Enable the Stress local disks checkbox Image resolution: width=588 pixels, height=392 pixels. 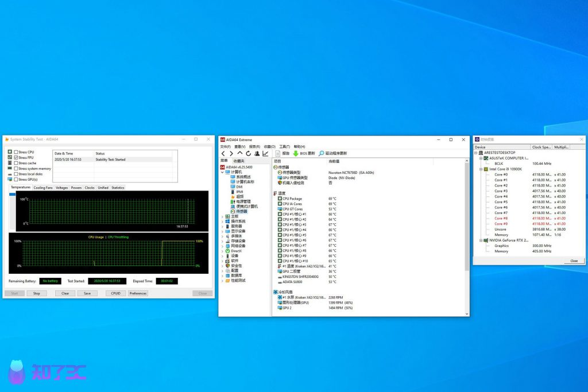pos(16,174)
